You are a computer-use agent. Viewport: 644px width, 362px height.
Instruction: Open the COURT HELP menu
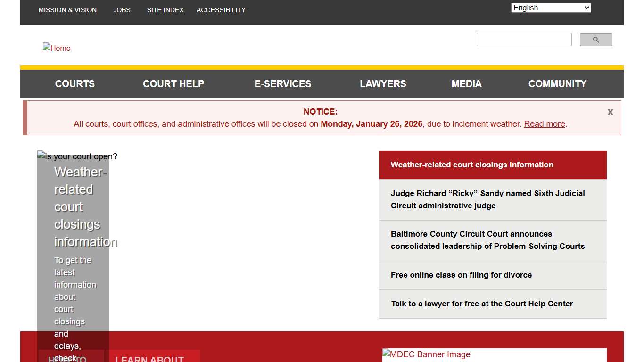(173, 83)
